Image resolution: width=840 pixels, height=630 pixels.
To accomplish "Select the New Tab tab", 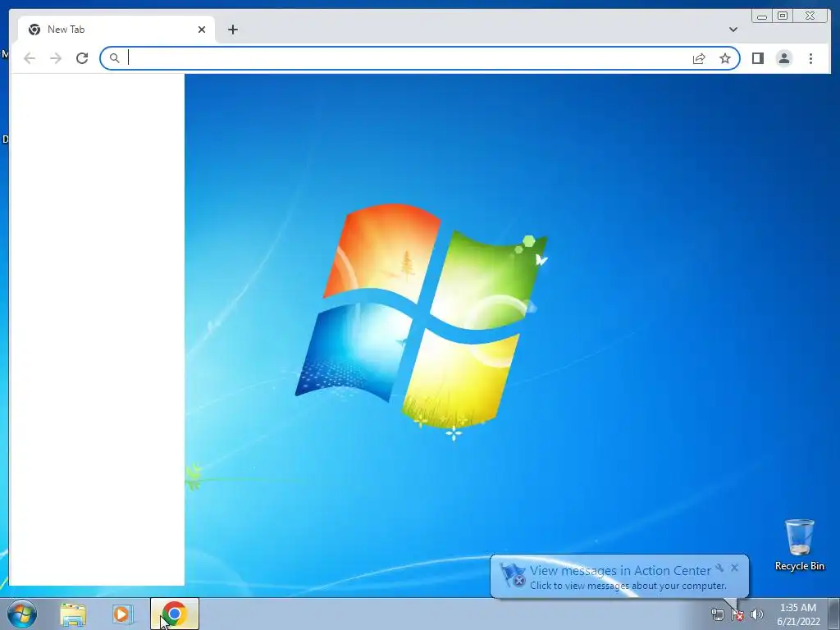I will tap(116, 30).
